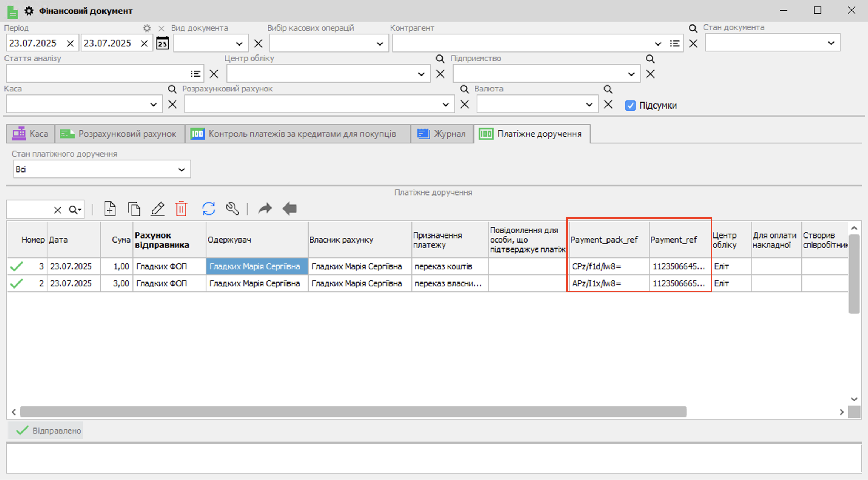The width and height of the screenshot is (868, 480).
Task: Open the Вид документа dropdown
Action: coord(239,44)
